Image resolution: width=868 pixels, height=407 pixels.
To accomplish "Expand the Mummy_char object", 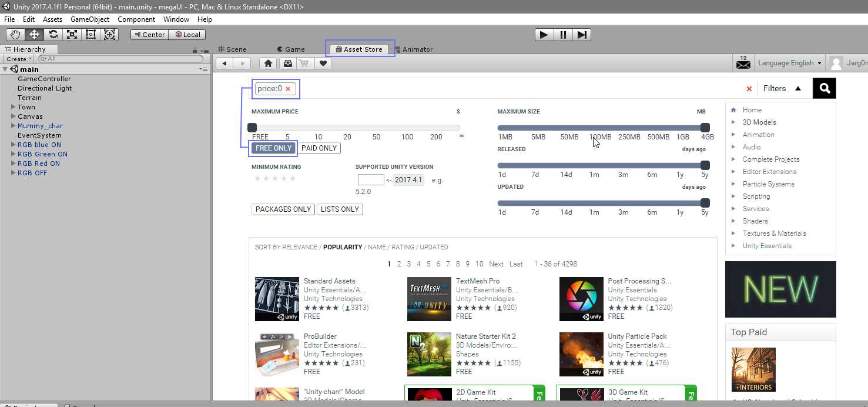I will pos(14,126).
